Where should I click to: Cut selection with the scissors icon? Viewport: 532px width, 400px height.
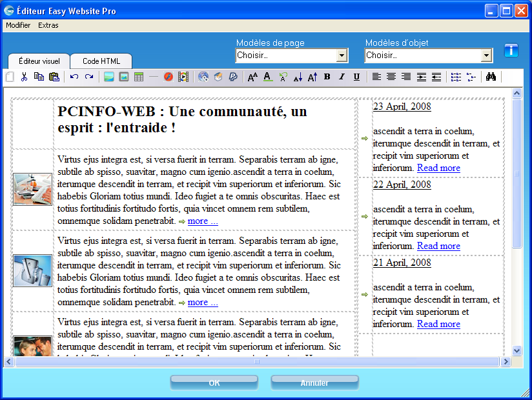pyautogui.click(x=24, y=77)
